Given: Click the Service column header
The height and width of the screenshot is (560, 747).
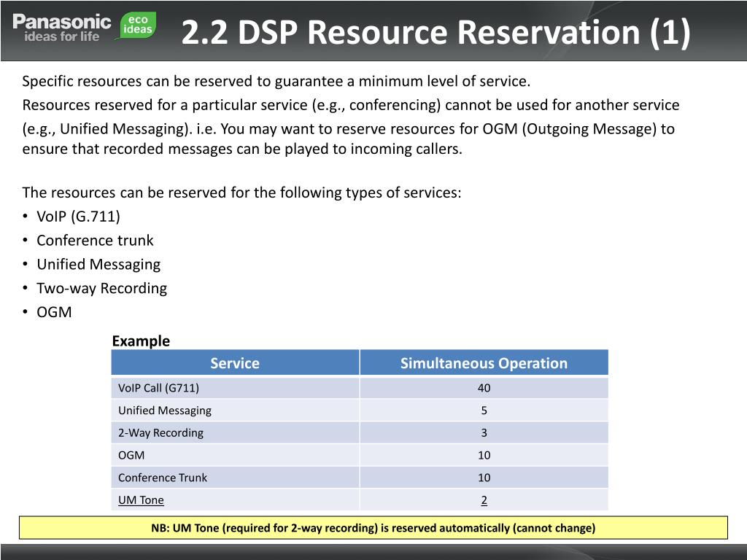Looking at the screenshot, I should point(235,363).
